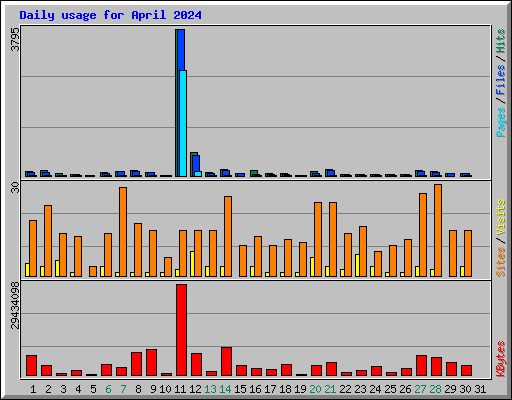This screenshot has height=400, width=512.
Task: Click the orange Visits bar for day 28
Action: pyautogui.click(x=438, y=230)
